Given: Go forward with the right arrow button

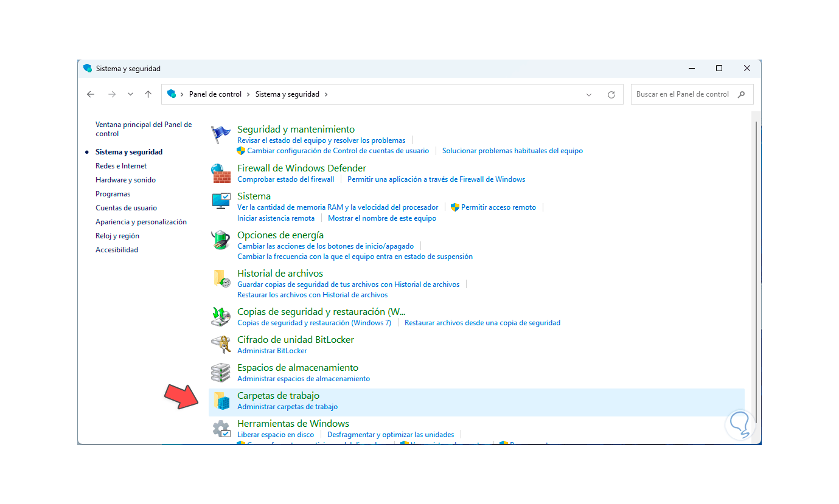Looking at the screenshot, I should (111, 94).
